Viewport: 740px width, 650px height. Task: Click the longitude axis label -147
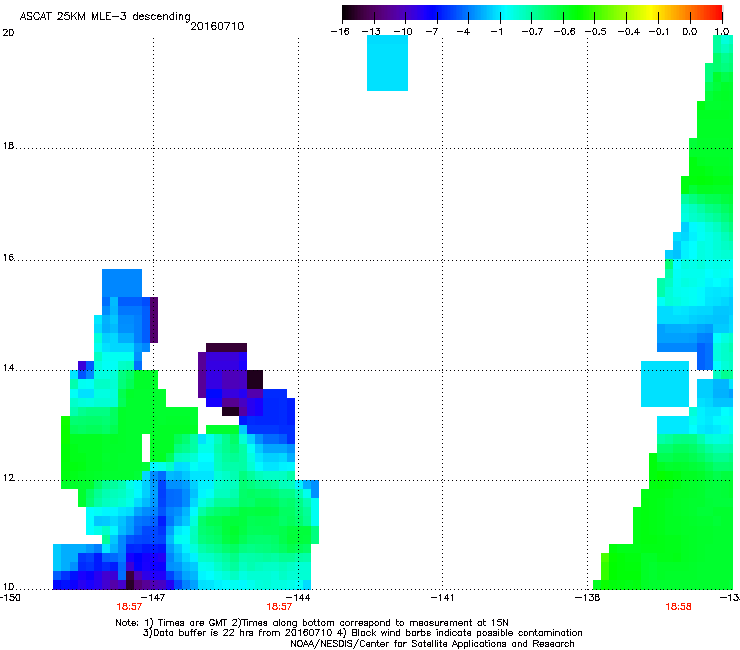coord(153,598)
